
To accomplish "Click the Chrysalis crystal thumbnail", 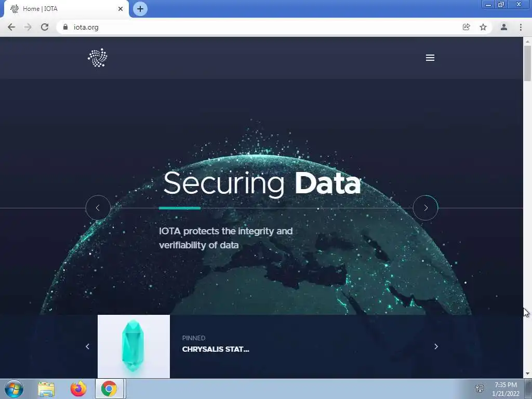I will coord(134,347).
